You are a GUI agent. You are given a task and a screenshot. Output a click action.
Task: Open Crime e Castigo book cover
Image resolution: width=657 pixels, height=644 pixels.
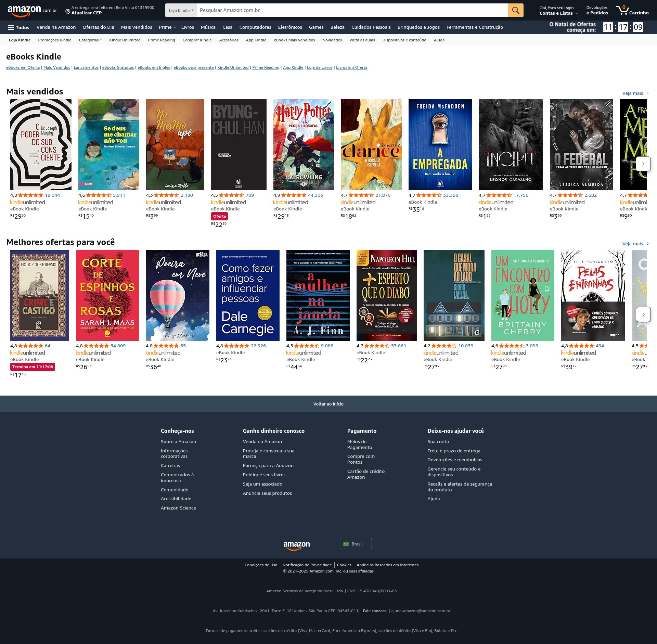(40, 295)
